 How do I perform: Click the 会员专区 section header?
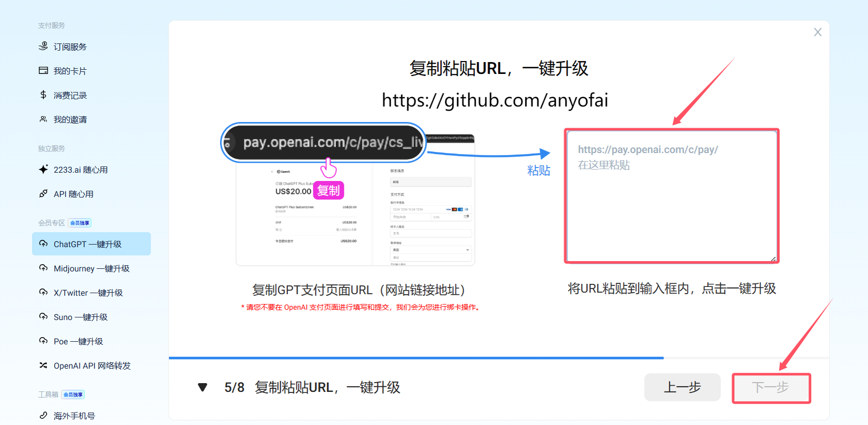(x=51, y=223)
